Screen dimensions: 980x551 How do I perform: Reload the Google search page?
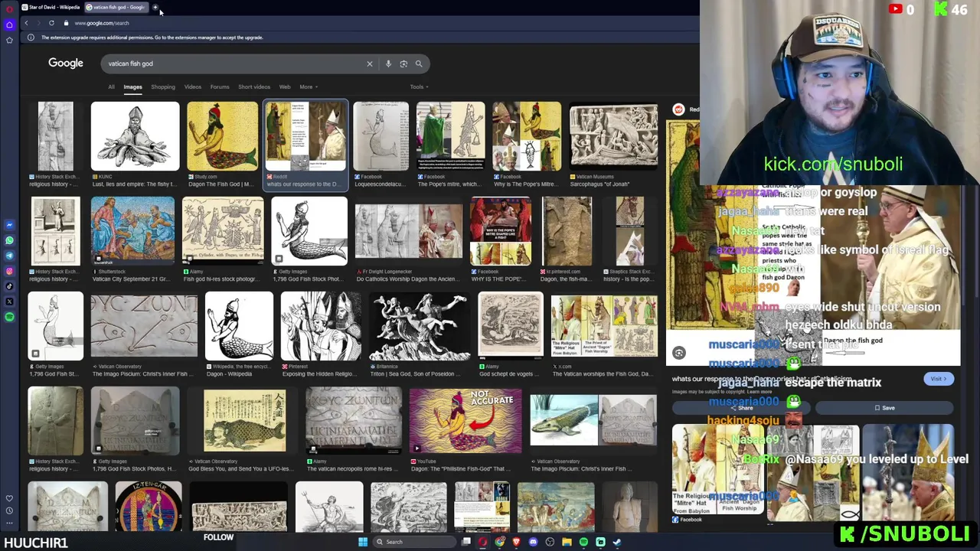tap(51, 23)
